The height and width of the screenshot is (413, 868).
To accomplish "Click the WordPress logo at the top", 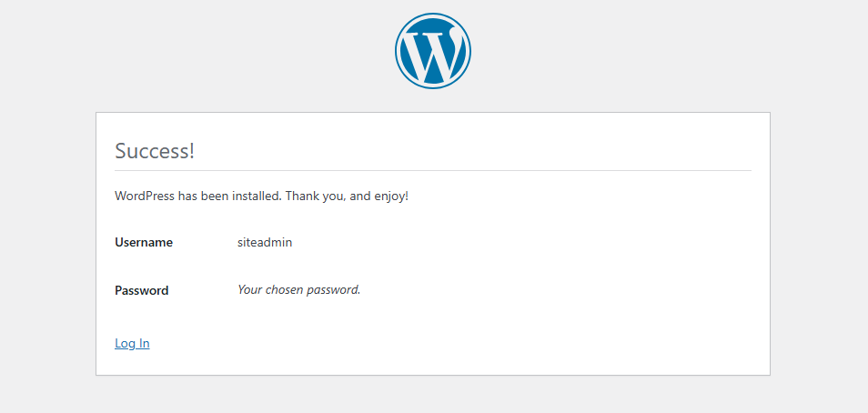I will [433, 51].
